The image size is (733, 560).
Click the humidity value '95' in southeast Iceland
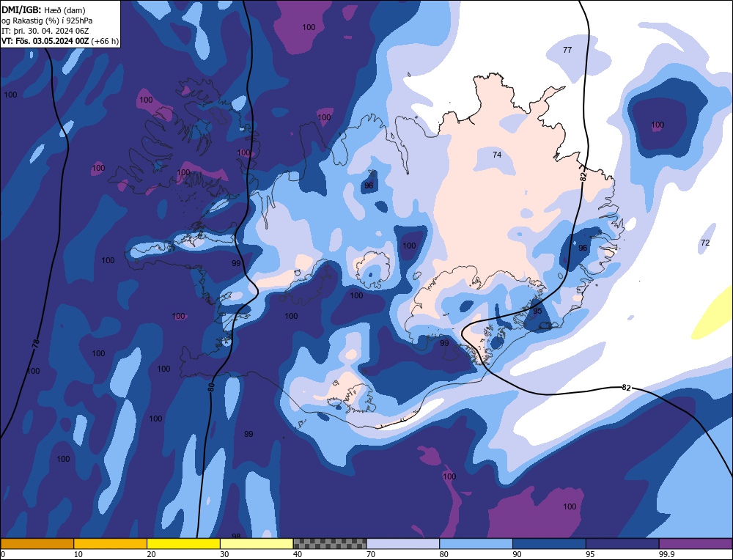tap(537, 311)
